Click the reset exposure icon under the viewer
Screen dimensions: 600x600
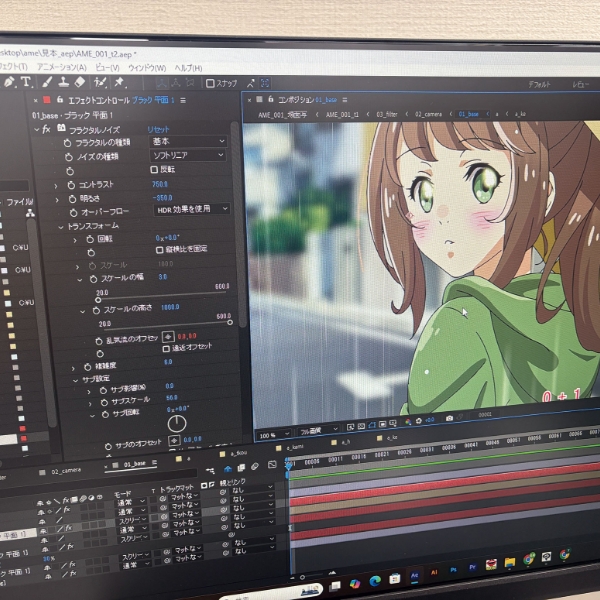coord(419,421)
